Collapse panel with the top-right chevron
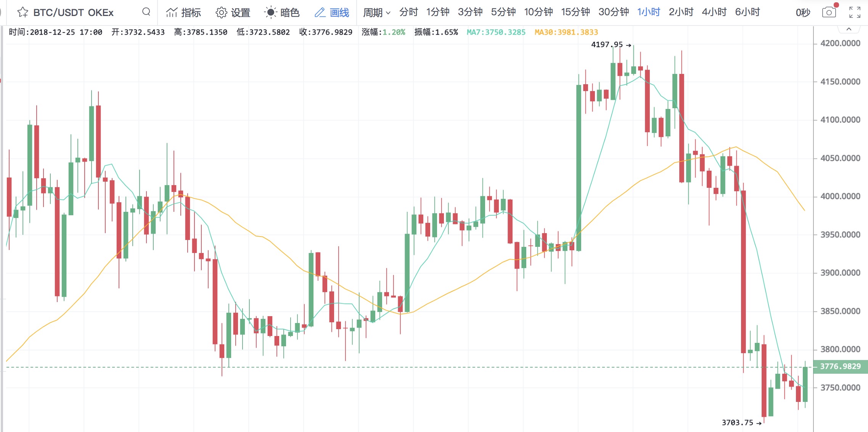The width and height of the screenshot is (868, 432). [849, 29]
